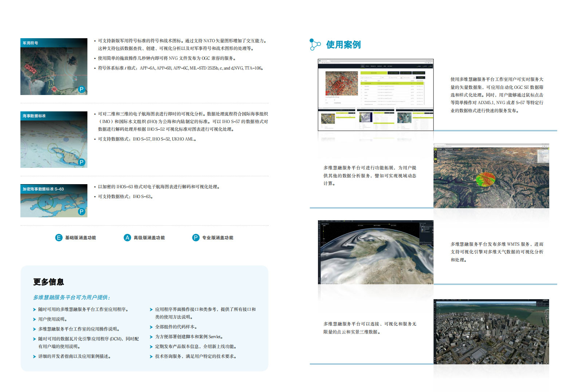The image size is (578, 392).
Task: Open the 3D city model screenshot
Action: (491, 332)
